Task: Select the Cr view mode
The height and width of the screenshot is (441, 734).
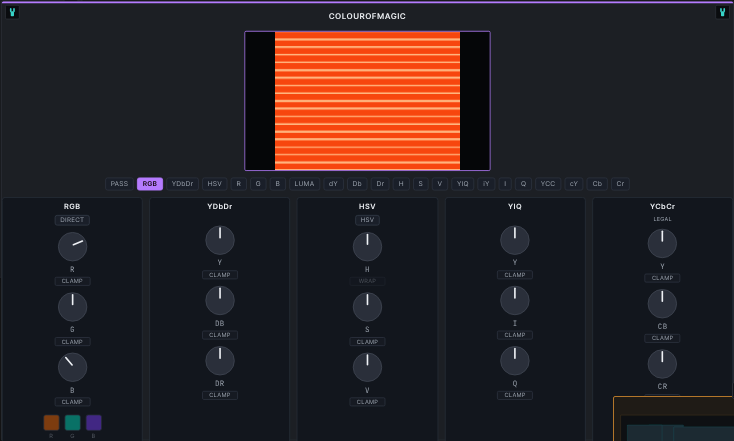Action: pyautogui.click(x=620, y=184)
